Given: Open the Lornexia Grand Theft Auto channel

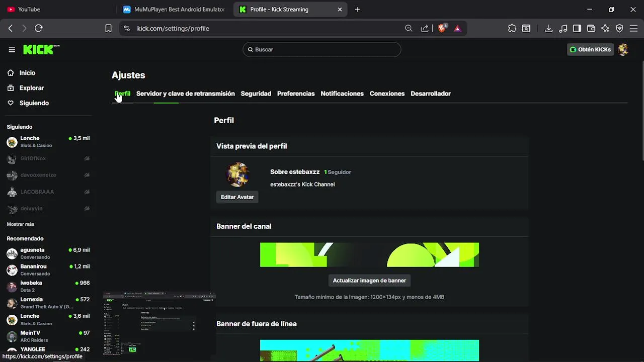Looking at the screenshot, I should tap(48, 303).
